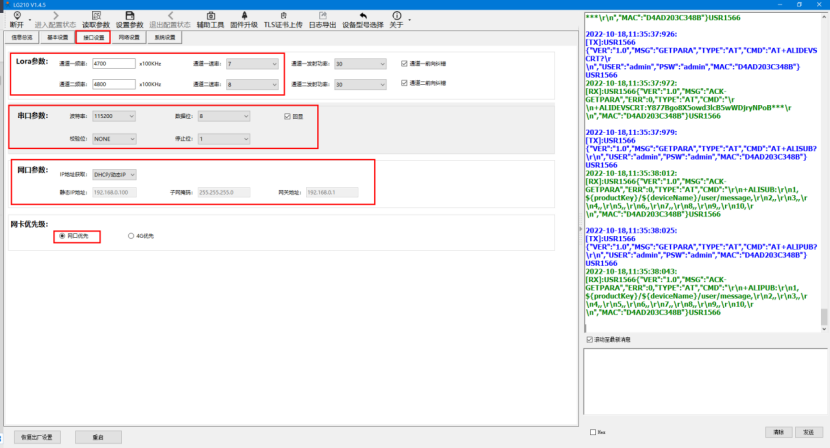Open the 校验位 parity dropdown
The width and height of the screenshot is (830, 448).
pos(114,139)
